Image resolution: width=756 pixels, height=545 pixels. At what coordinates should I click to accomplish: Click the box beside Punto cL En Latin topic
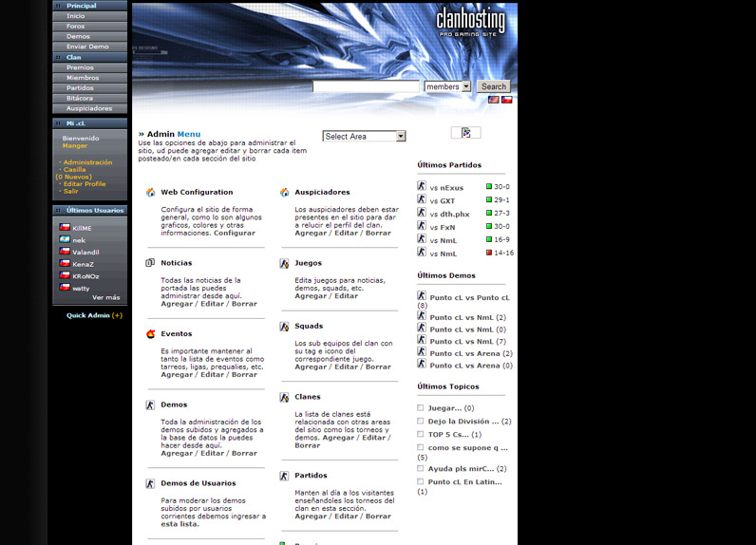[x=421, y=481]
